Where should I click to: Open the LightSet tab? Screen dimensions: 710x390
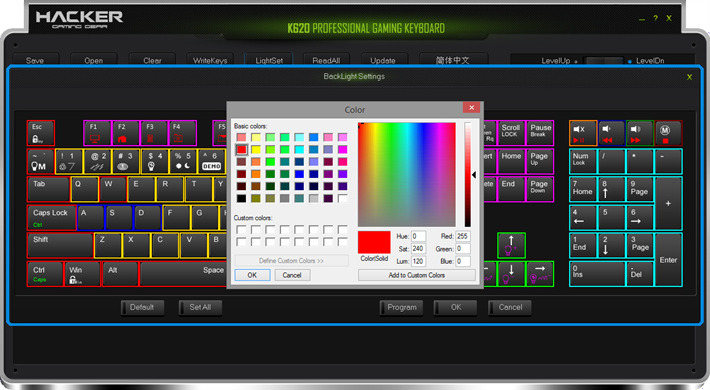click(269, 60)
